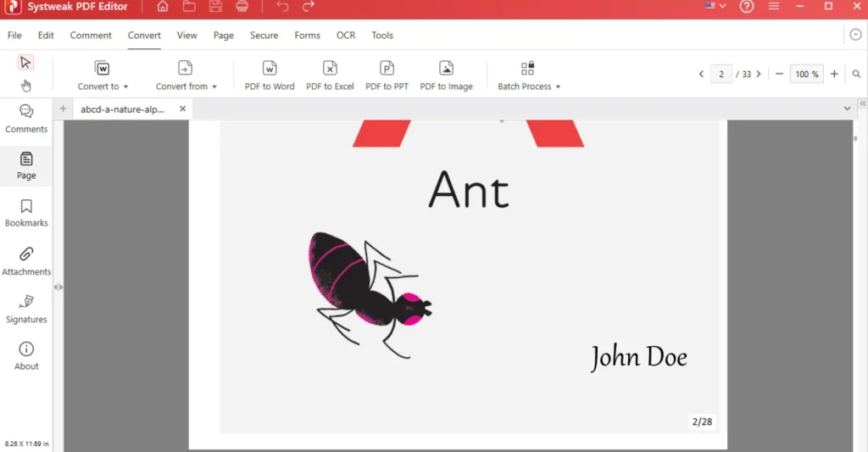Open the Comments side panel
Screen dimensions: 868x452
point(26,119)
